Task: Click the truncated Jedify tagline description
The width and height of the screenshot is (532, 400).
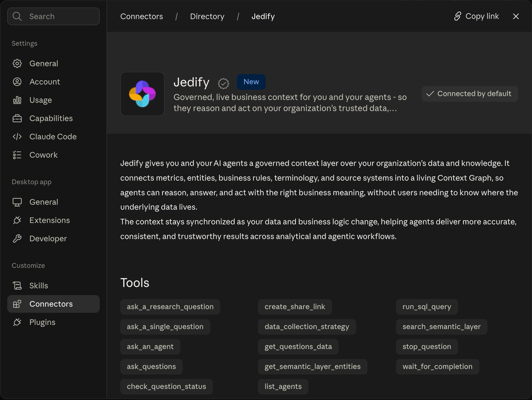Action: click(290, 102)
